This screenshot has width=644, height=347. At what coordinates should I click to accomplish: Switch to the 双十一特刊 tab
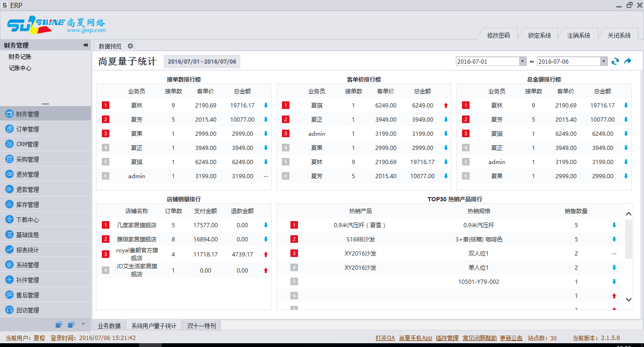(201, 325)
